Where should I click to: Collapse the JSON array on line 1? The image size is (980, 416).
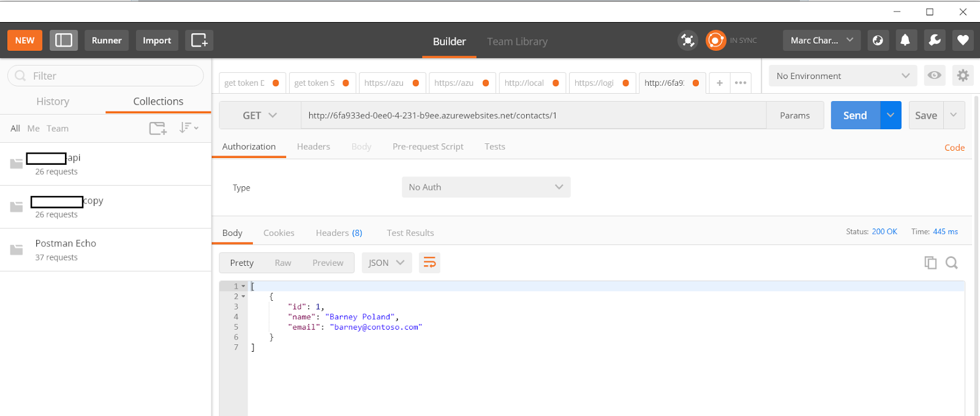click(x=243, y=286)
